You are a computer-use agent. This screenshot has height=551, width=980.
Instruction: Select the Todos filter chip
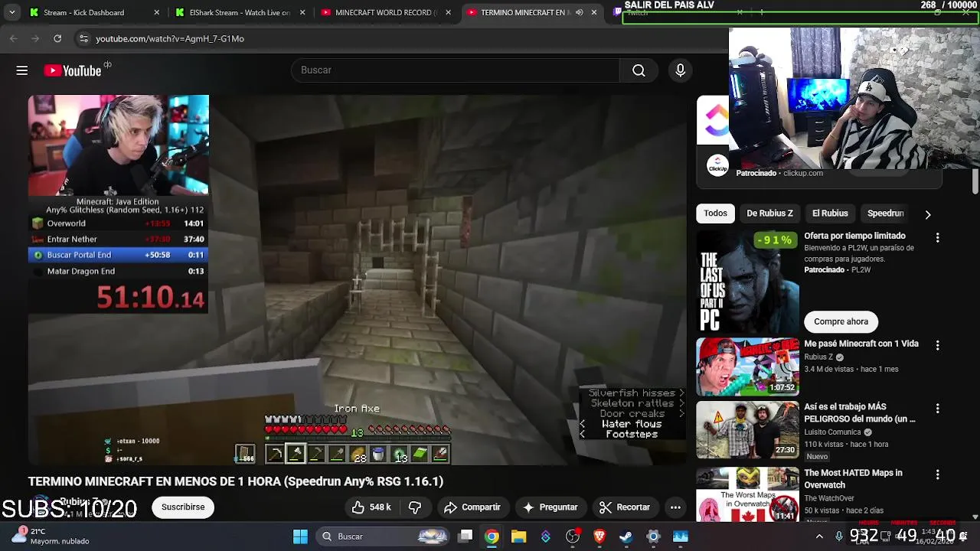[x=715, y=214]
